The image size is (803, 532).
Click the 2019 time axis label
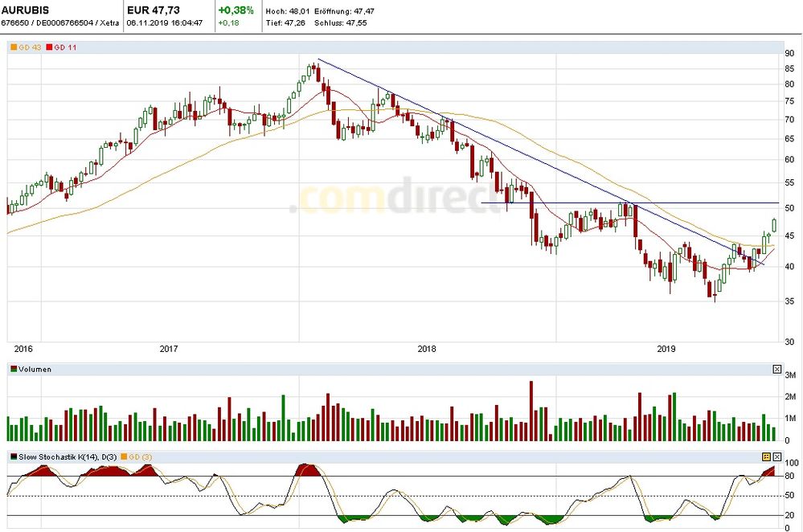(666, 349)
